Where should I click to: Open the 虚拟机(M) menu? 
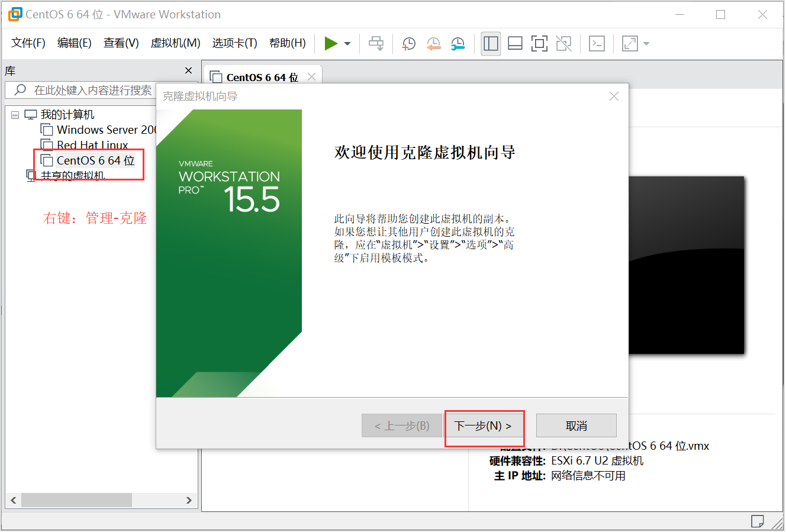(x=176, y=43)
